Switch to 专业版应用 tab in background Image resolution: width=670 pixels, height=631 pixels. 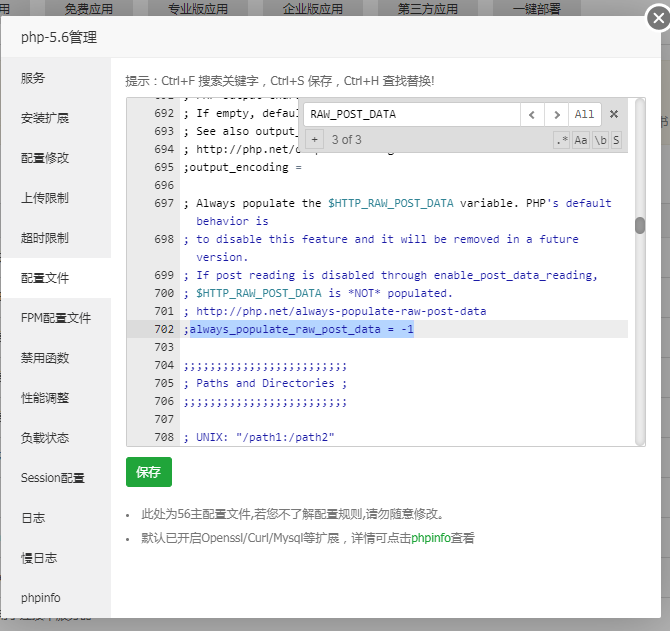click(198, 8)
